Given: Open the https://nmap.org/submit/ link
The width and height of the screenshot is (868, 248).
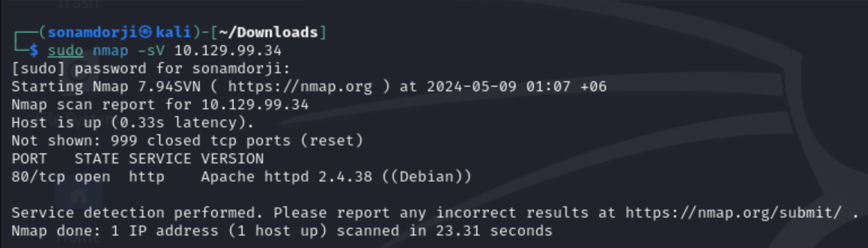Looking at the screenshot, I should click(x=733, y=213).
